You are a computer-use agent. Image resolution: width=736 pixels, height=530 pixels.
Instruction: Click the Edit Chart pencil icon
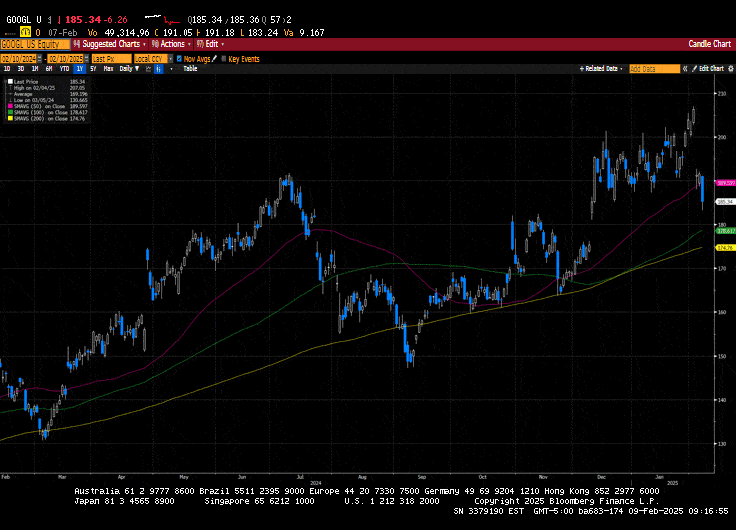[692, 68]
